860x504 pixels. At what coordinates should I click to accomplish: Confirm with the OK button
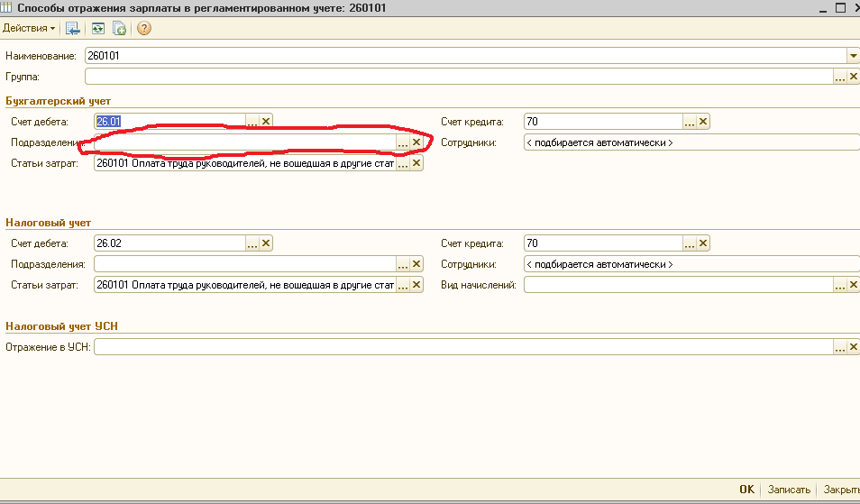[x=747, y=490]
